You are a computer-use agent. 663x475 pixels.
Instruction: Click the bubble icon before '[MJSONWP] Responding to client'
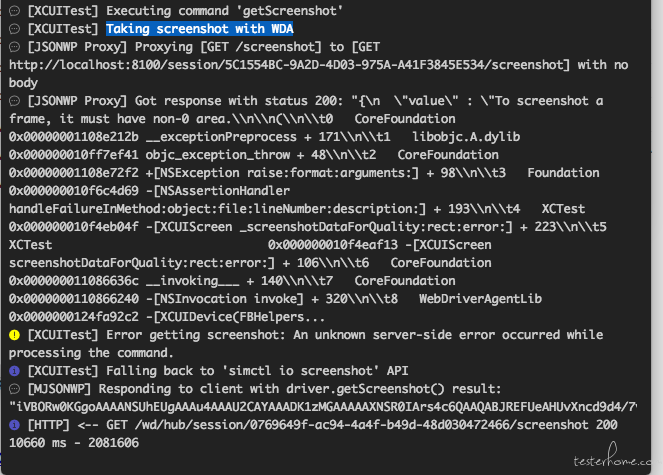click(x=14, y=389)
